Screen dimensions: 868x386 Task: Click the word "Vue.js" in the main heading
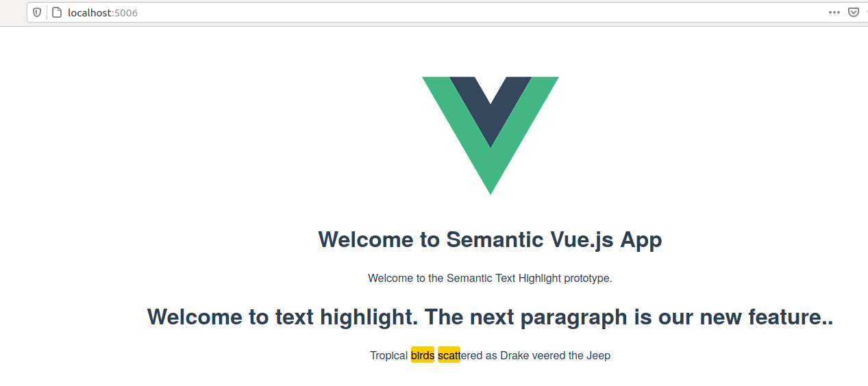582,240
